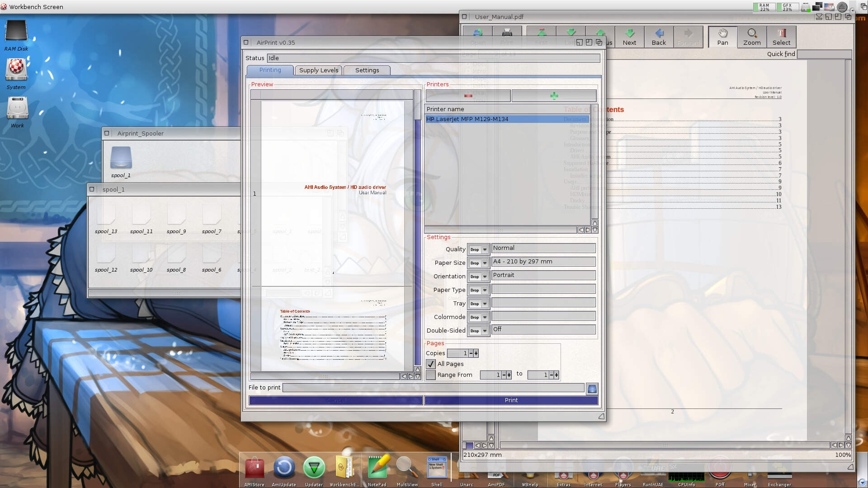Open Mixer from the dock
This screenshot has height=488, width=868.
750,470
